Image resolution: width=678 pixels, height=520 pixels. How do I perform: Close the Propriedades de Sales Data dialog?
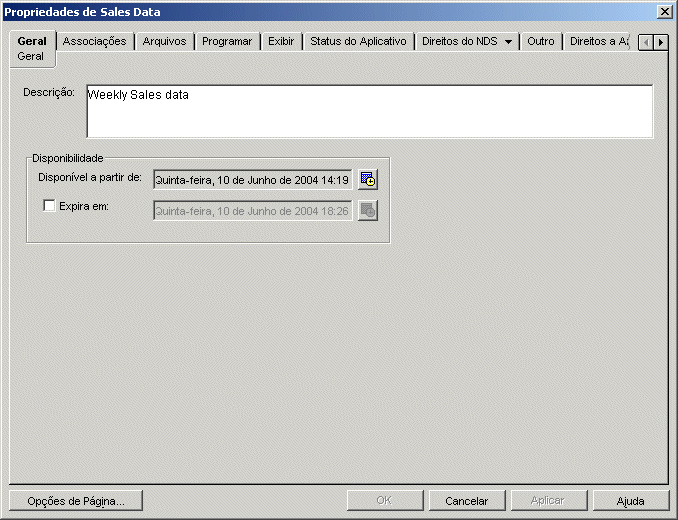(x=664, y=12)
